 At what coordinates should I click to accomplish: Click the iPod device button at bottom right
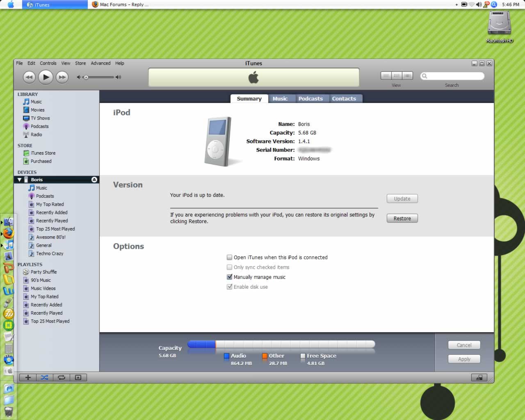click(x=479, y=377)
